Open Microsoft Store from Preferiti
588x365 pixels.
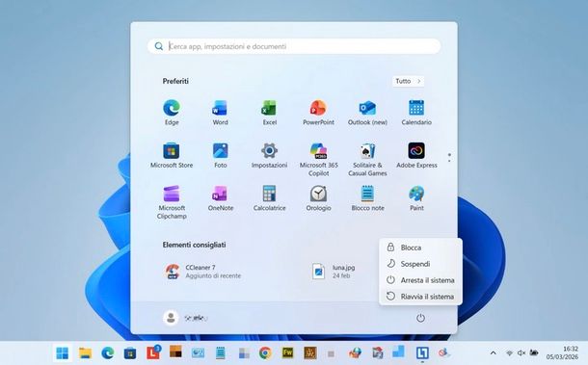tap(172, 155)
